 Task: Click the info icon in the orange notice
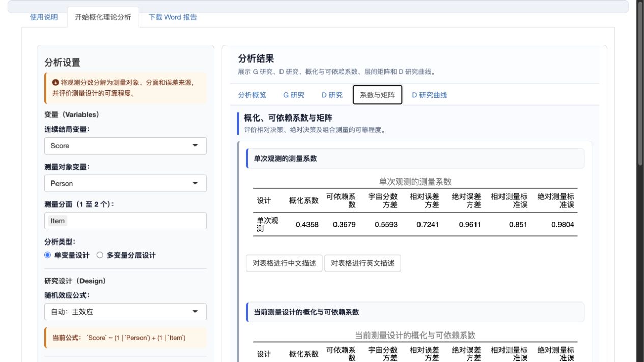(55, 82)
